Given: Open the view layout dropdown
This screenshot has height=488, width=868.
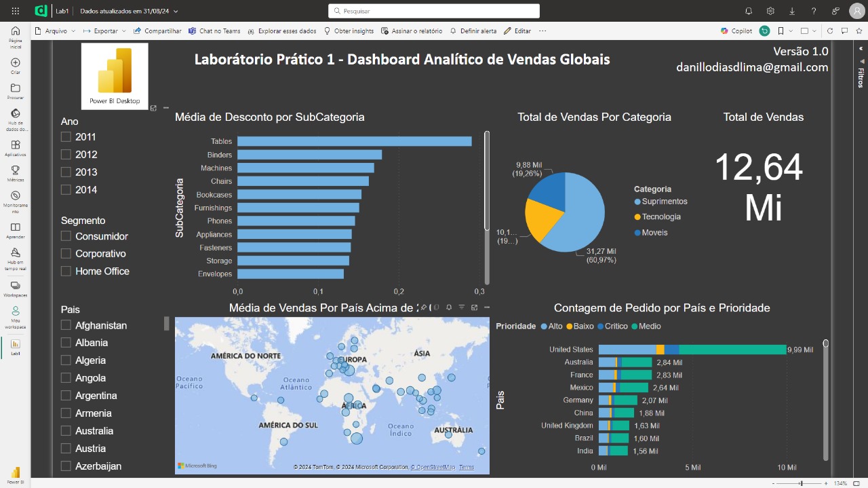Looking at the screenshot, I should tap(808, 31).
